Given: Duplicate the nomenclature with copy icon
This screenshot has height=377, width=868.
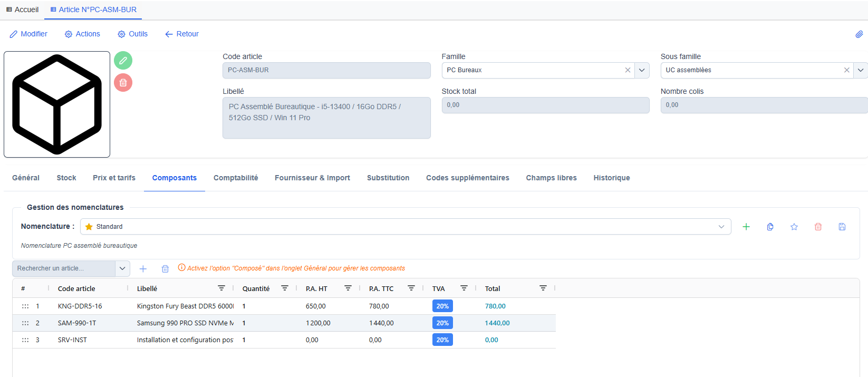Looking at the screenshot, I should pyautogui.click(x=770, y=227).
